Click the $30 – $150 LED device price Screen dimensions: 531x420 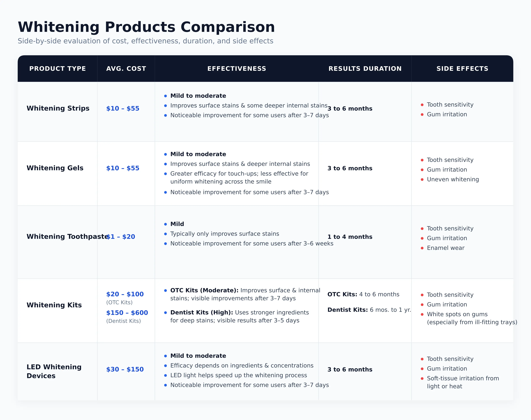pos(125,369)
